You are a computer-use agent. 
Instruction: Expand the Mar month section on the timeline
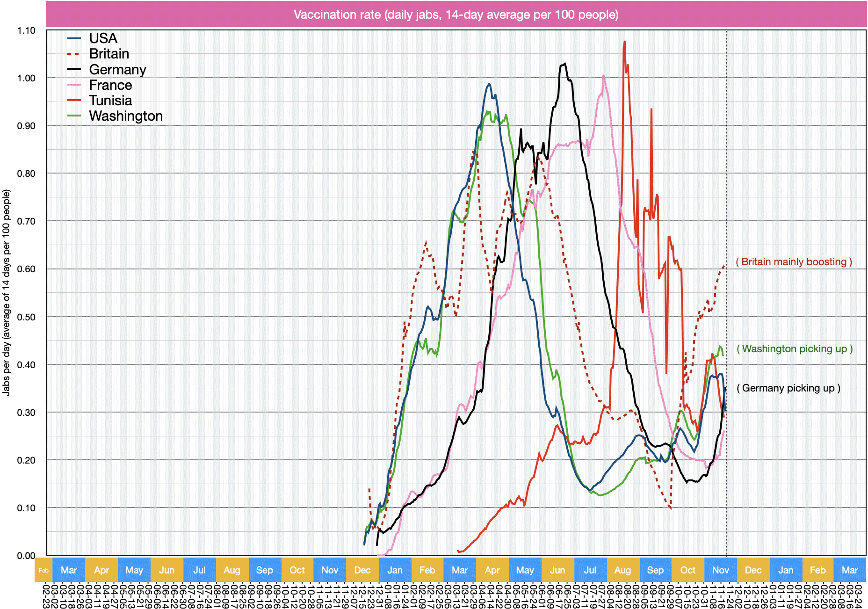(70, 570)
